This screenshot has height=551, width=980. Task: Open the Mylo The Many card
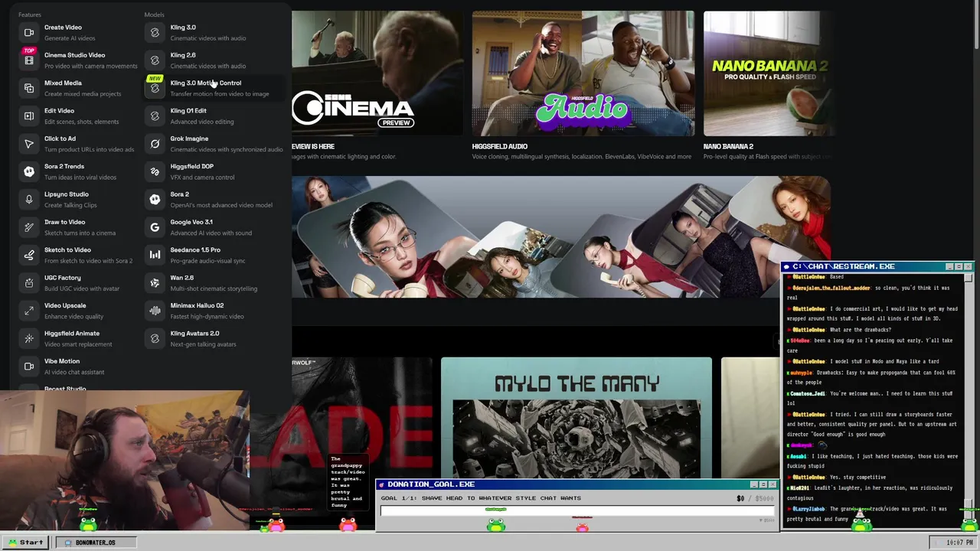[x=576, y=418]
